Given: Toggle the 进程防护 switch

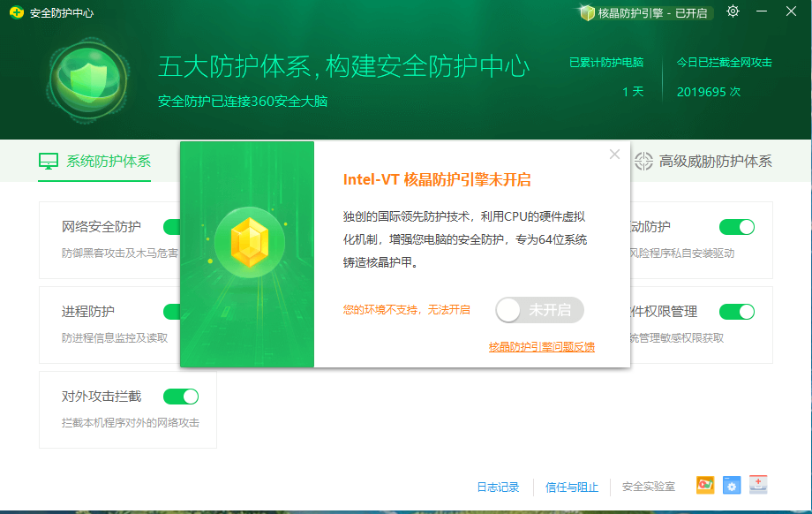Looking at the screenshot, I should tap(172, 312).
